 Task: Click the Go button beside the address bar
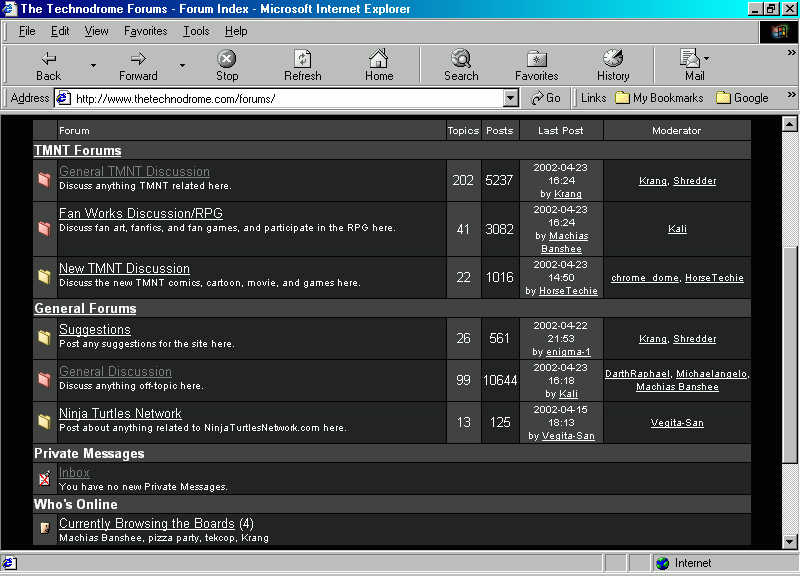coord(545,98)
